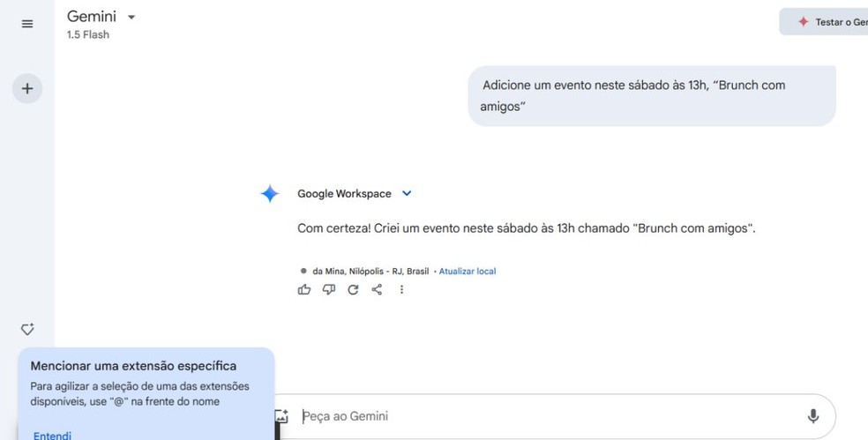Open the hamburger main menu
The height and width of the screenshot is (440, 868).
[27, 24]
